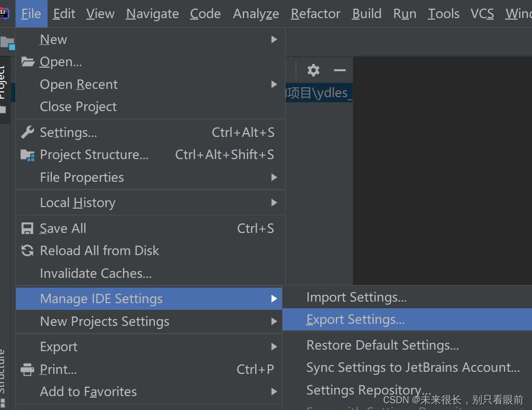Open the View menu
The width and height of the screenshot is (532, 410).
100,13
